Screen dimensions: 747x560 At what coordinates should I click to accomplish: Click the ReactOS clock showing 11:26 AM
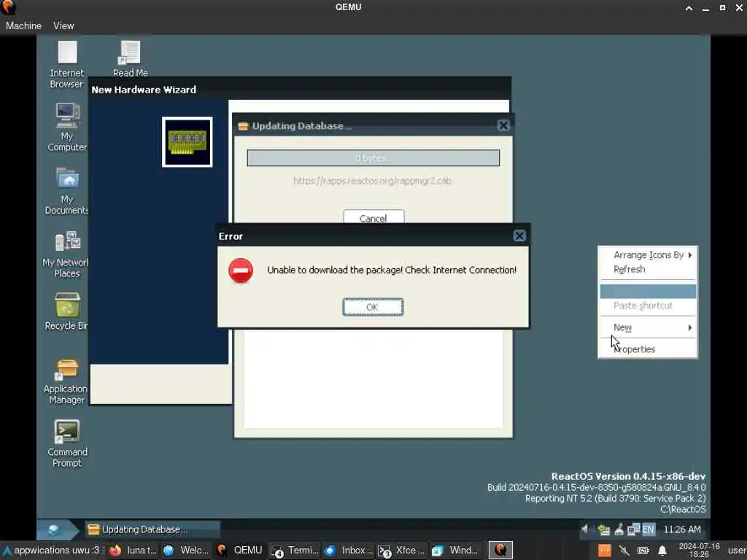pos(682,529)
